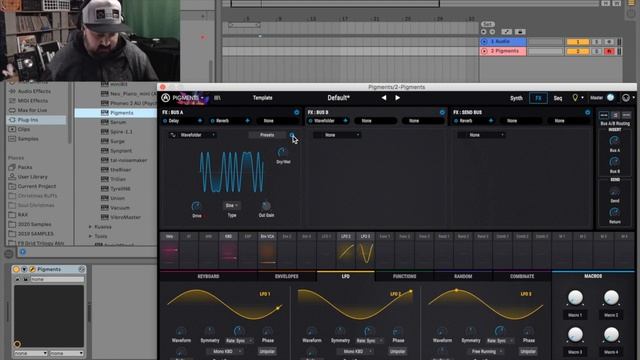
Task: Expand the Fusena folder in plug-ins
Action: [x=90, y=227]
